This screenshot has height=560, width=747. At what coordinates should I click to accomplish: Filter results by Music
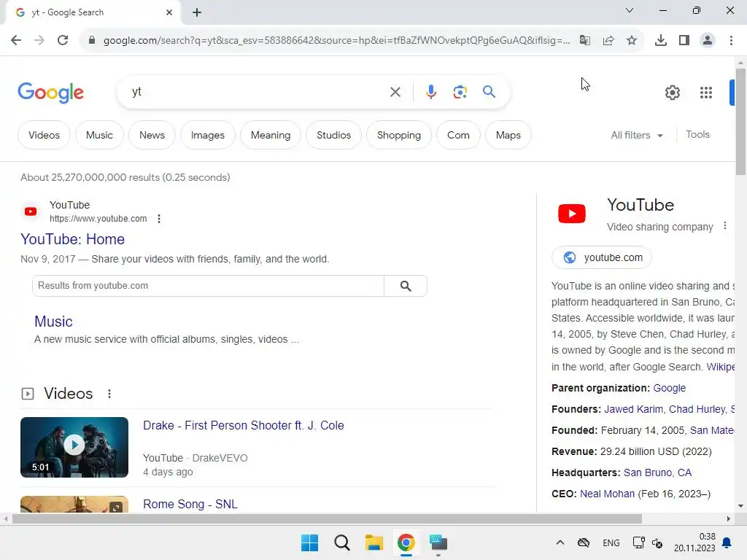(99, 135)
